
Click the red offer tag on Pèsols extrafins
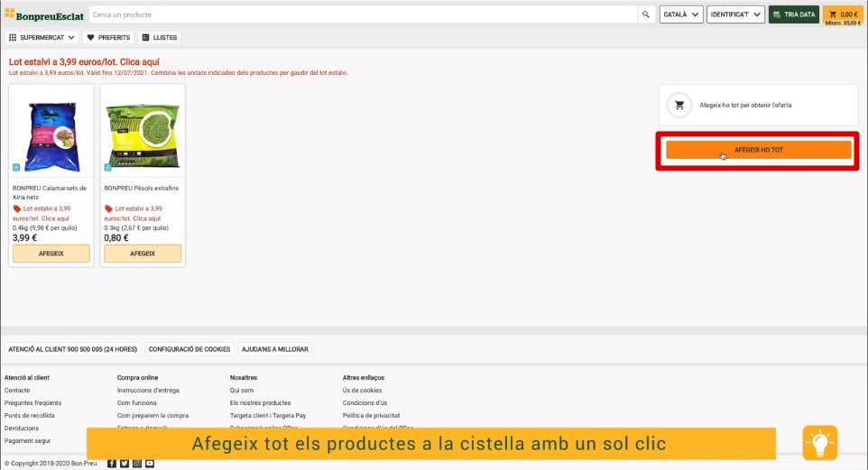[108, 208]
